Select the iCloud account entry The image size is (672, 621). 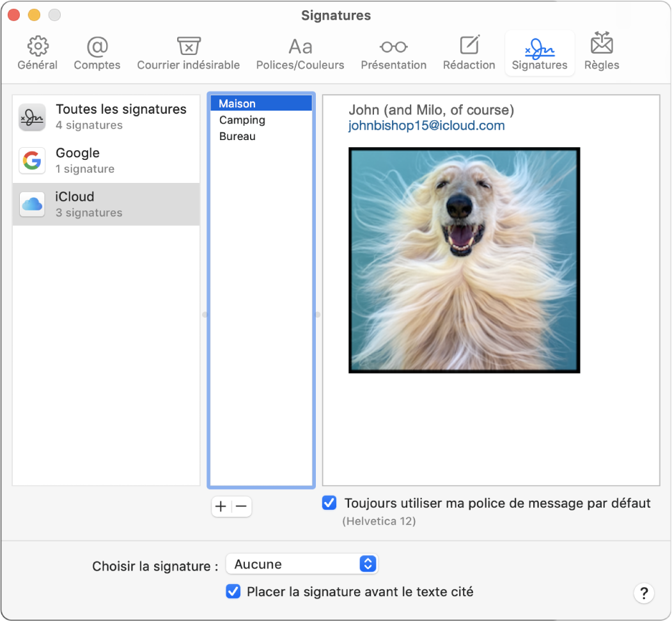tap(105, 204)
